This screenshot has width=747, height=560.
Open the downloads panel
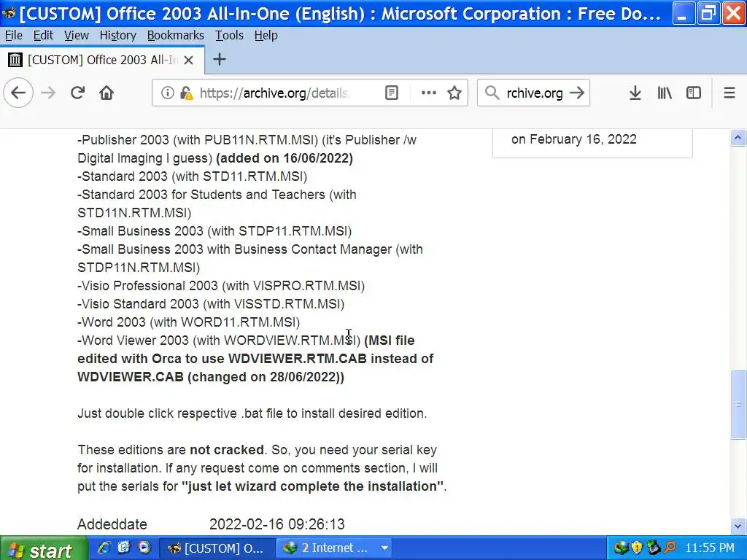[x=635, y=93]
